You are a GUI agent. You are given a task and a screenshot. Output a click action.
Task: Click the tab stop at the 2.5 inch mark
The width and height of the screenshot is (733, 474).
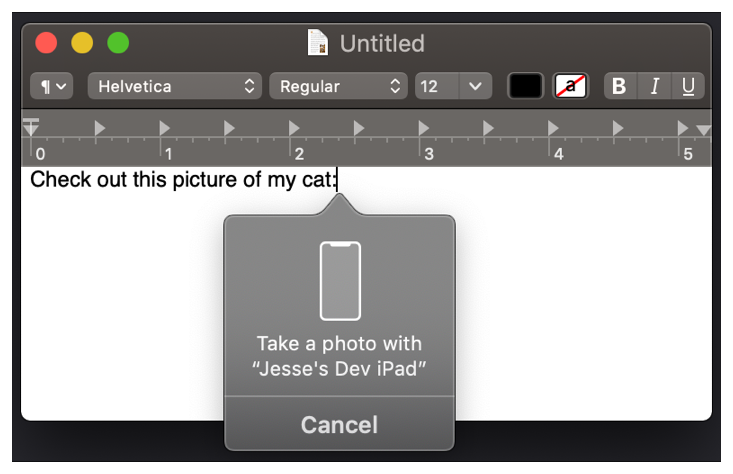359,128
